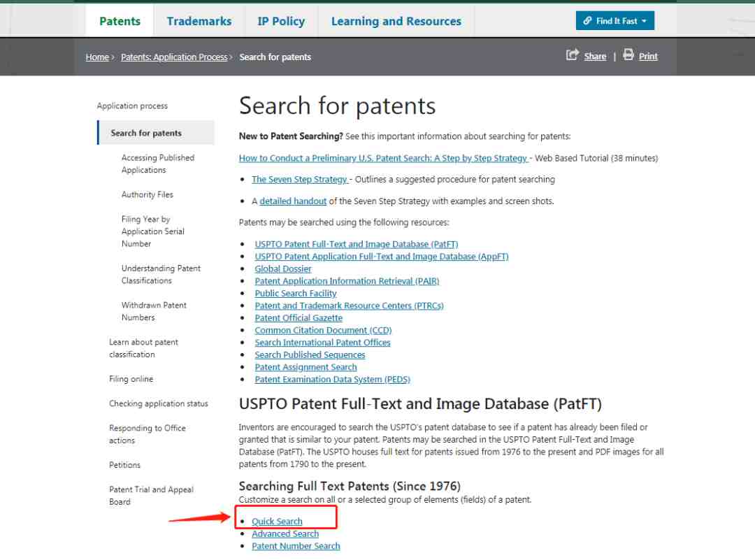
Task: Open the Find It Fast dropdown
Action: tap(615, 21)
